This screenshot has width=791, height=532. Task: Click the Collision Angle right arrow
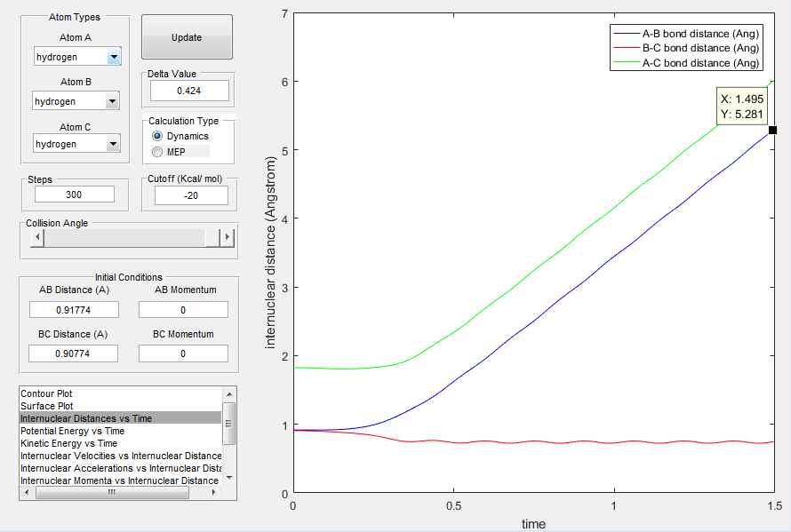point(227,237)
